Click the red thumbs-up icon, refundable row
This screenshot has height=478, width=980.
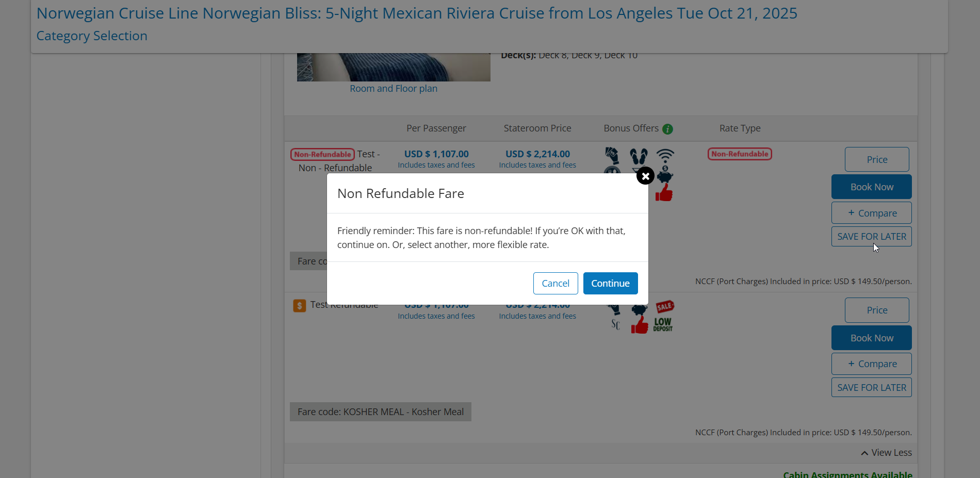pyautogui.click(x=640, y=325)
